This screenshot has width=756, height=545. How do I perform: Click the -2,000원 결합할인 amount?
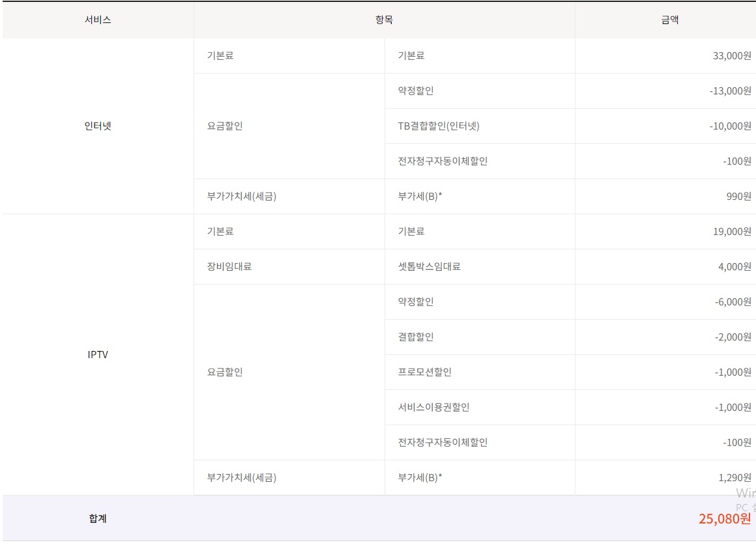point(733,337)
